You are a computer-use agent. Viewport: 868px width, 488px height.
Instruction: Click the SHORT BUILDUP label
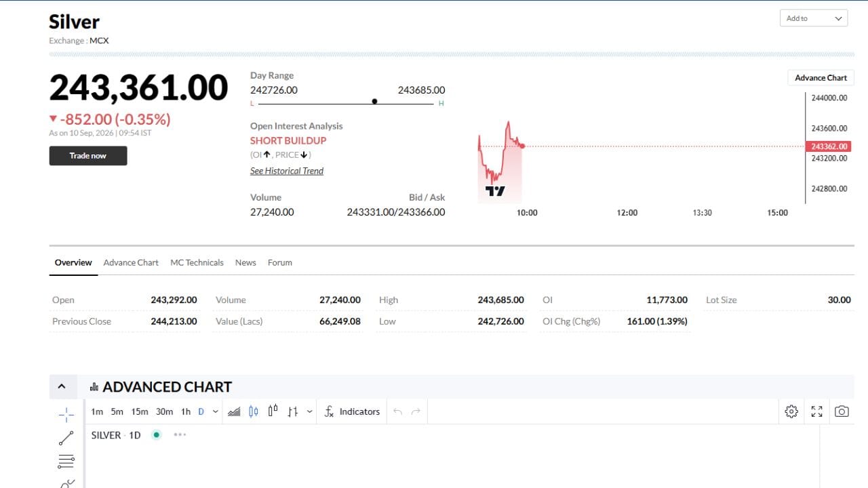[x=288, y=140]
